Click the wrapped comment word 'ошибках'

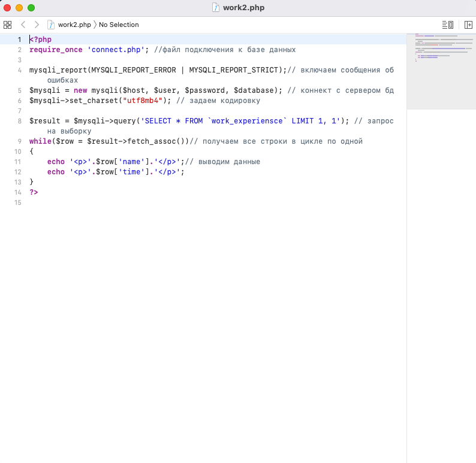pos(62,80)
